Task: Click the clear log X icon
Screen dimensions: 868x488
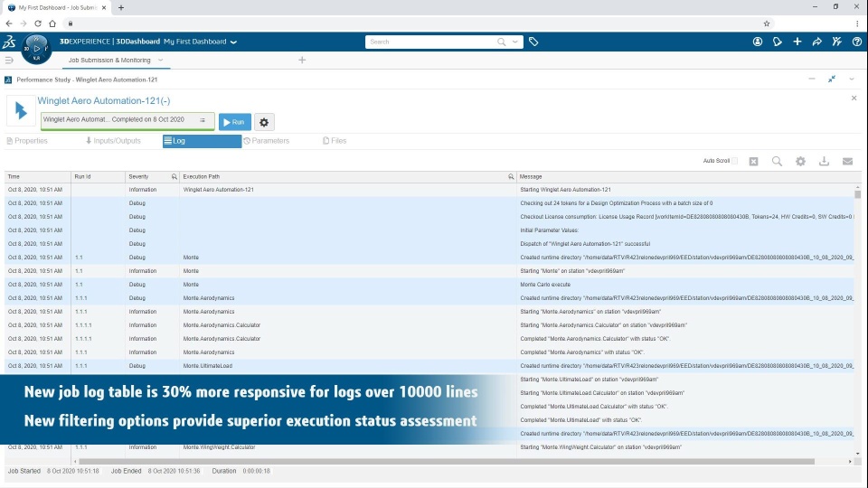Action: (x=753, y=161)
